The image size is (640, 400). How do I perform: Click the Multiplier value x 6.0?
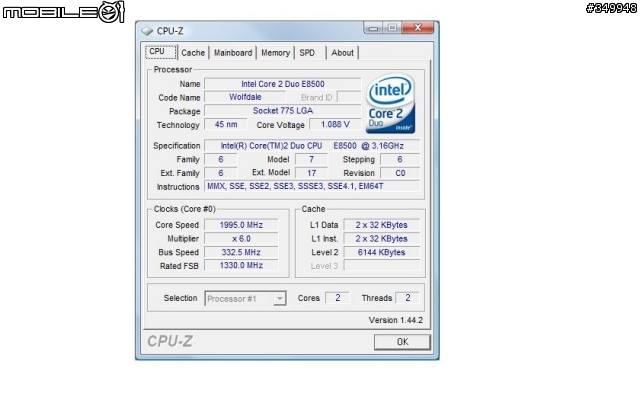[241, 239]
